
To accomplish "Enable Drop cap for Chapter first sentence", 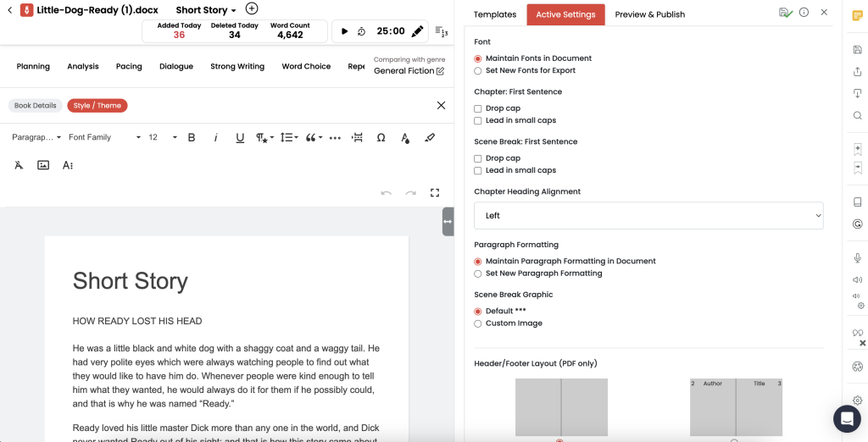I will coord(478,108).
